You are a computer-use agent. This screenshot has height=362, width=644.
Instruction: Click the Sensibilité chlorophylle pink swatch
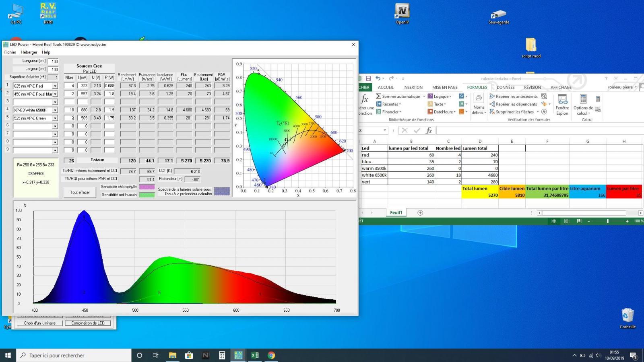tap(147, 187)
